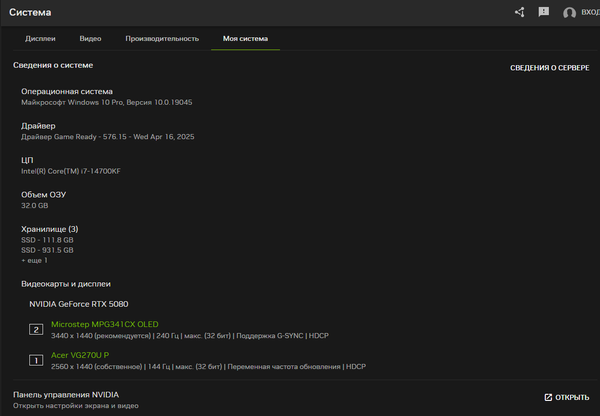Select the Windows 10 Pro version text
The width and height of the screenshot is (600, 416).
pyautogui.click(x=107, y=102)
